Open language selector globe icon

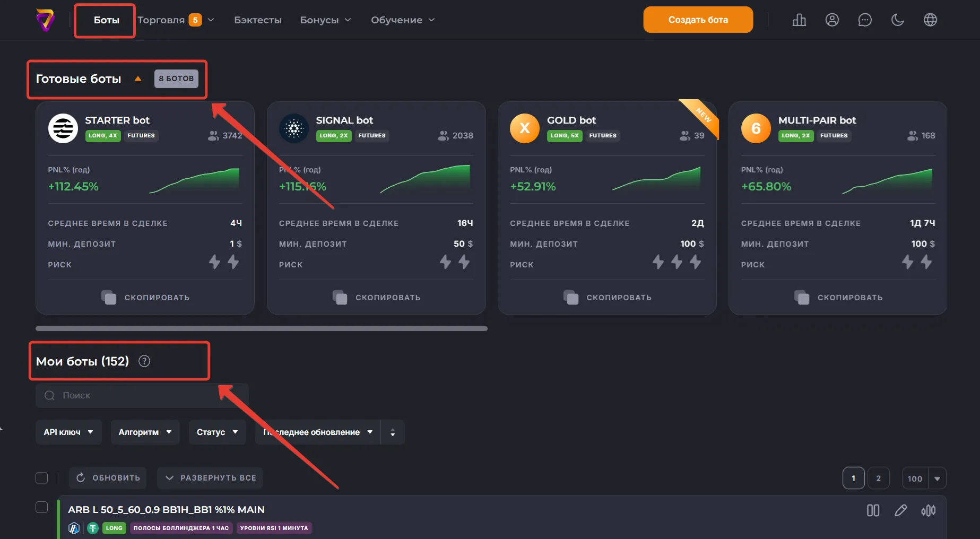point(930,20)
